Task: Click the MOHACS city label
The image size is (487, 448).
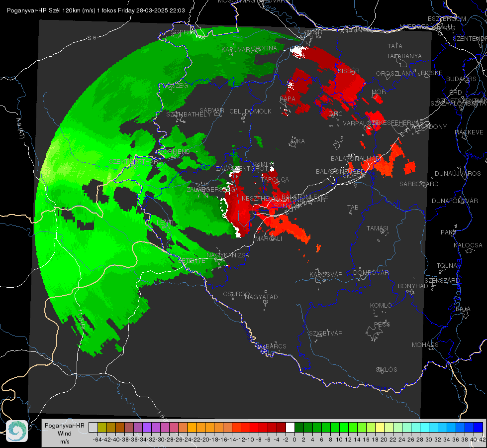Action: point(425,345)
